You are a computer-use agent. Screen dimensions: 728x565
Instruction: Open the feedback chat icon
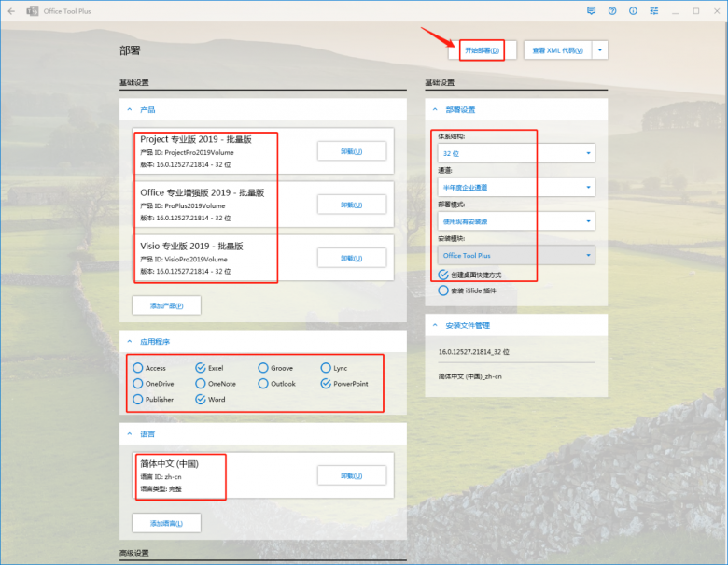coord(591,10)
